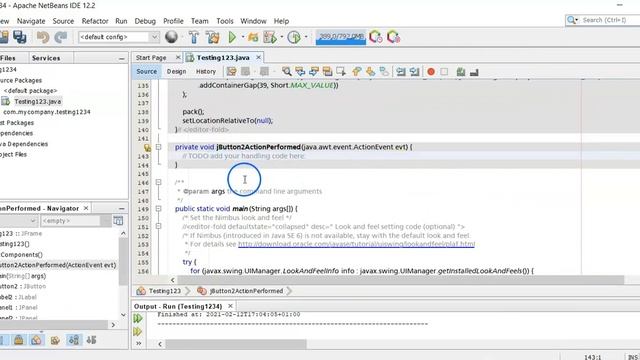640x360 pixels.
Task: Open the Tools menu
Action: click(224, 21)
